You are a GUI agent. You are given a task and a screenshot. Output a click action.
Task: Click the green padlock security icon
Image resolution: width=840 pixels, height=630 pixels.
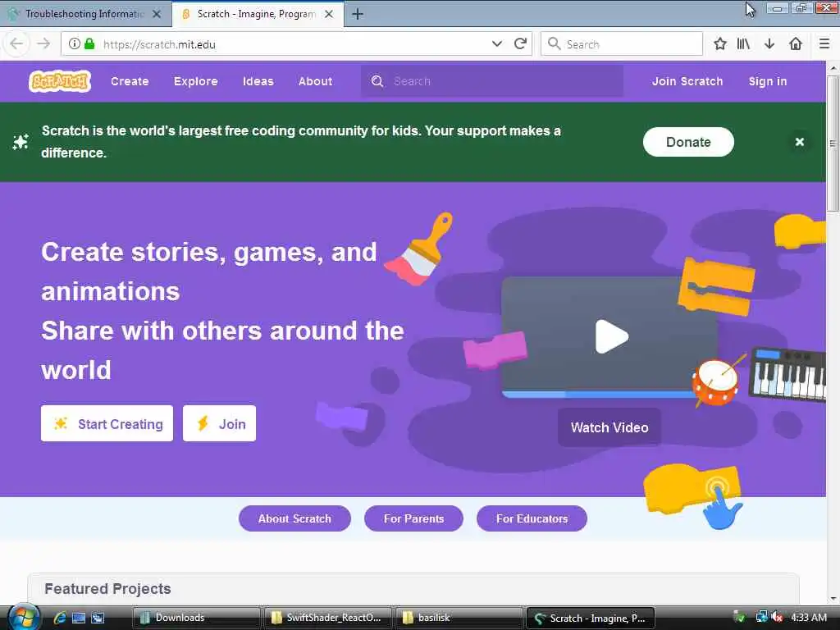coord(89,44)
